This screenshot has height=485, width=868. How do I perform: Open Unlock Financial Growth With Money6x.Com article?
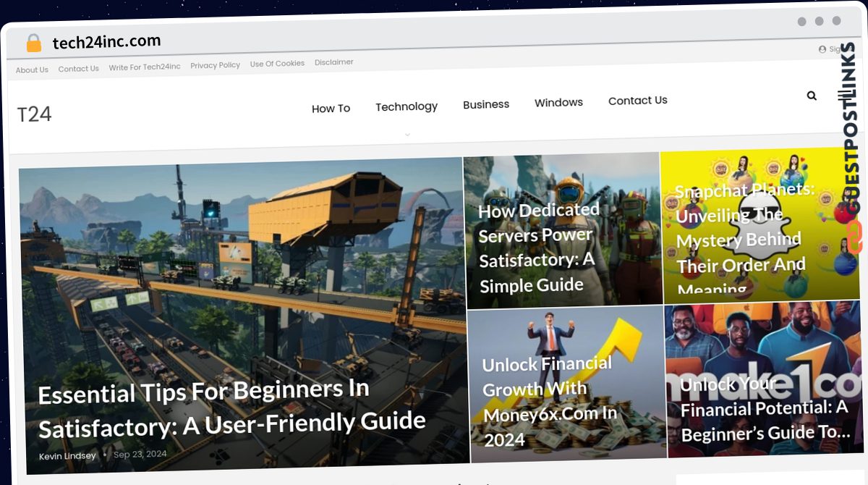coord(550,401)
